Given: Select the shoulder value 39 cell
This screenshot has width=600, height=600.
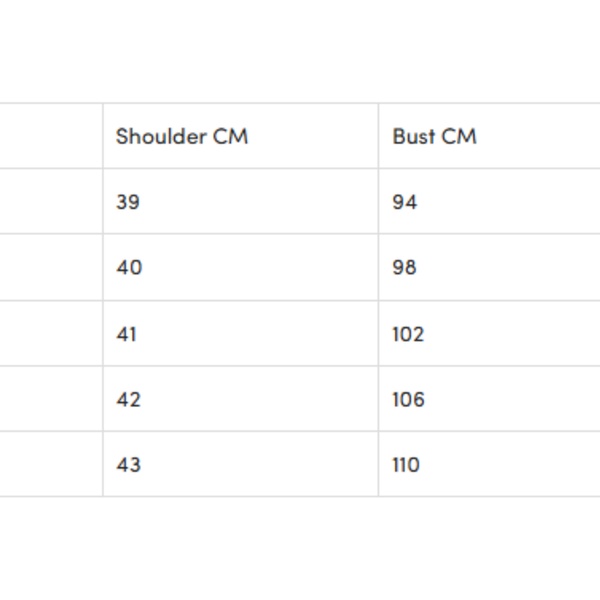Looking at the screenshot, I should [x=128, y=202].
